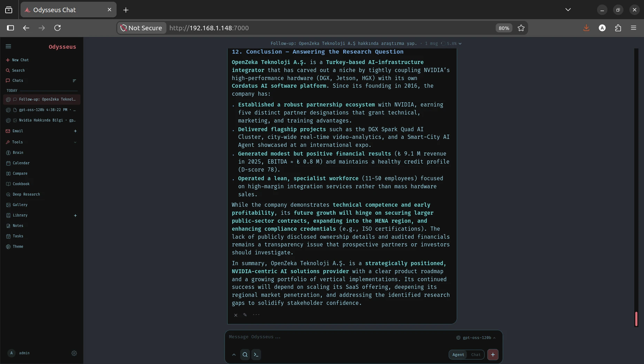This screenshot has height=364, width=644.
Task: Open the Theme settings
Action: point(15,247)
